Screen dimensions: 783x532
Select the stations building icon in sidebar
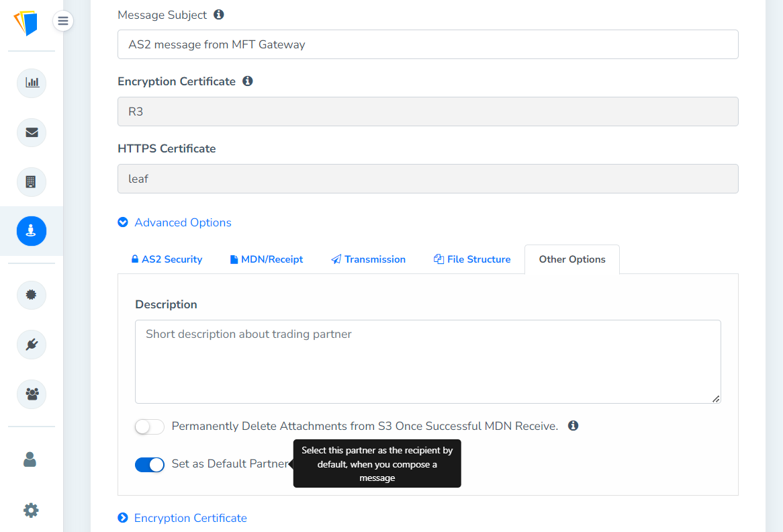tap(31, 181)
